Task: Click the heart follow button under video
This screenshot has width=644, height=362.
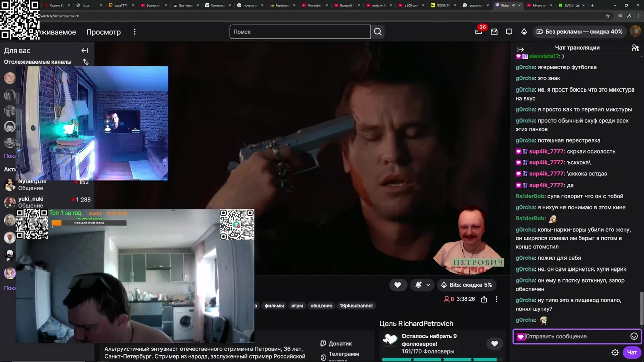Action: coord(397,285)
